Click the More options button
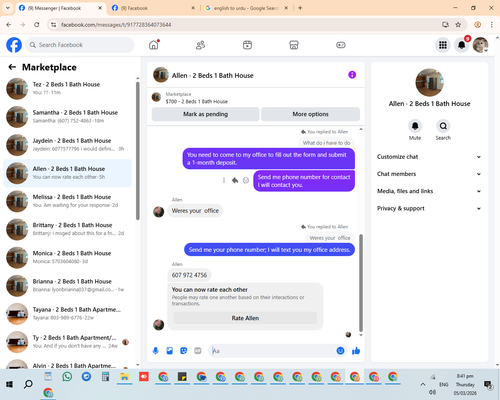Image resolution: width=500 pixels, height=400 pixels. [x=310, y=114]
